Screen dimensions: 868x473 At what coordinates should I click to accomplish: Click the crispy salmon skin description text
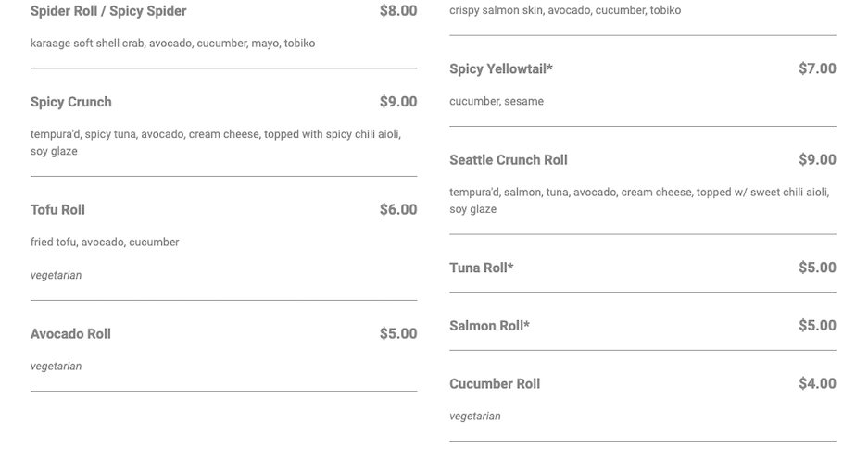click(564, 10)
